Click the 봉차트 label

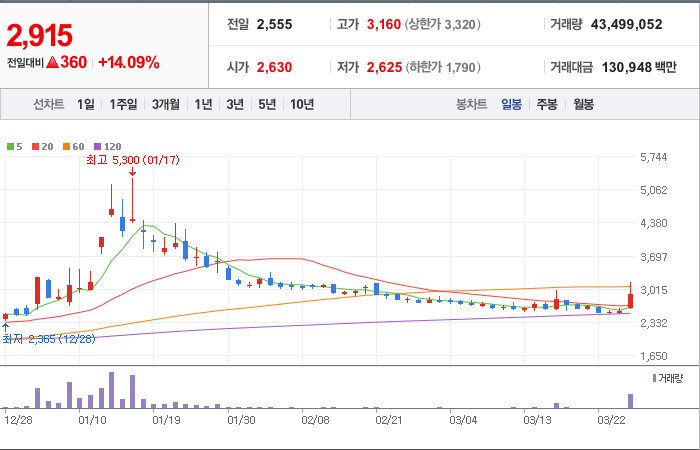pos(471,104)
